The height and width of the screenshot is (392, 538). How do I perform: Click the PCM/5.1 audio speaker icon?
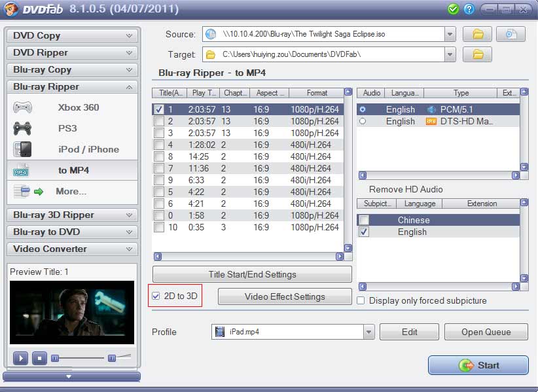pyautogui.click(x=431, y=110)
